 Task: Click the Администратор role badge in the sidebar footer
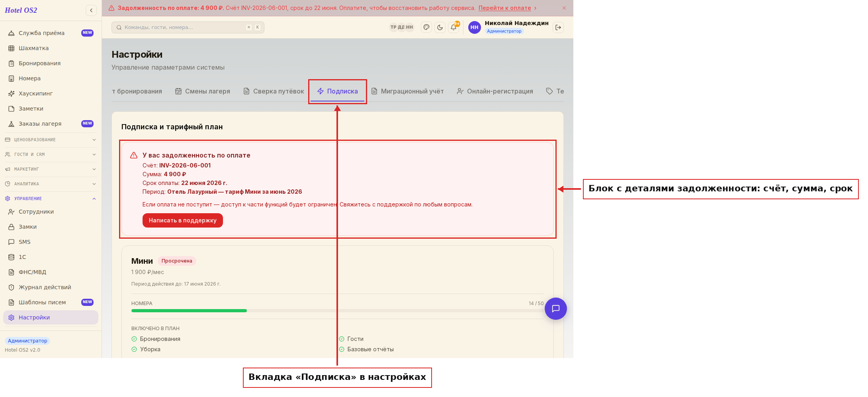point(27,341)
